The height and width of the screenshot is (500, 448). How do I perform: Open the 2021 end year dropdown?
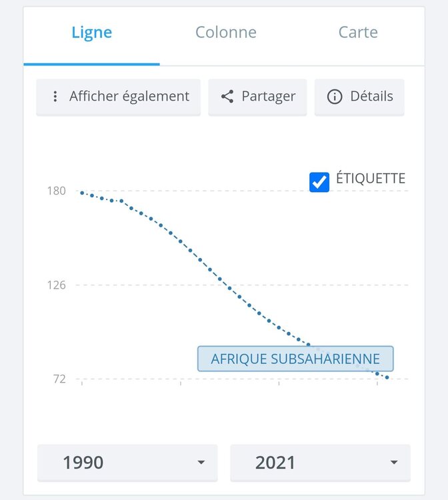[x=319, y=463]
